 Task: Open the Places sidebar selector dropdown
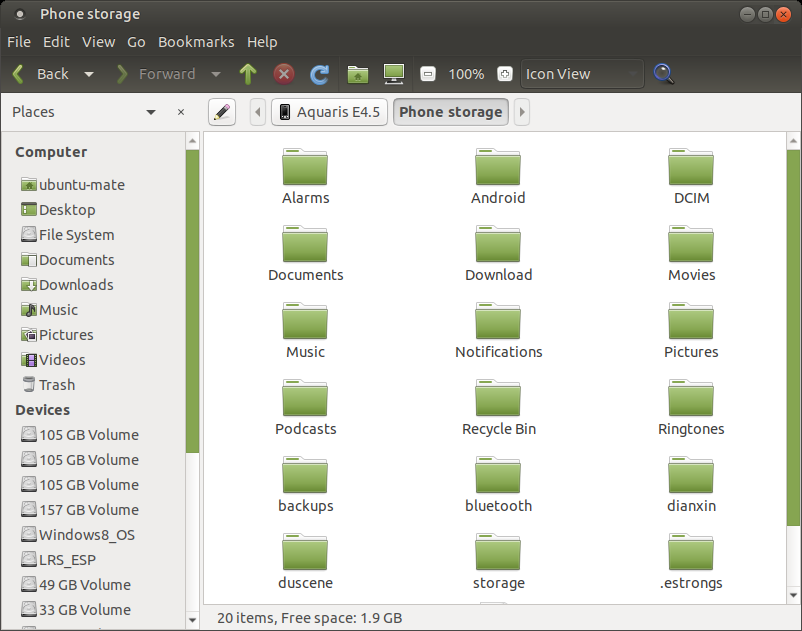click(x=151, y=112)
